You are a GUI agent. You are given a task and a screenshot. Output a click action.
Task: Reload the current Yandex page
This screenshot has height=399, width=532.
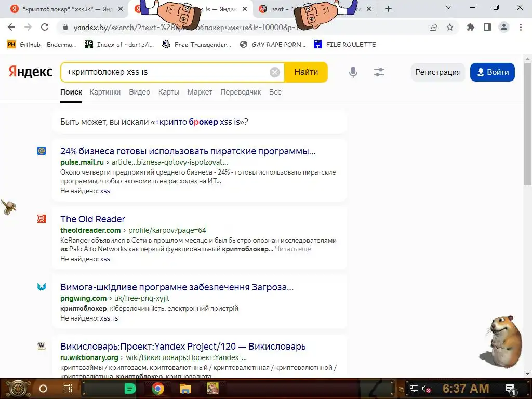point(45,27)
